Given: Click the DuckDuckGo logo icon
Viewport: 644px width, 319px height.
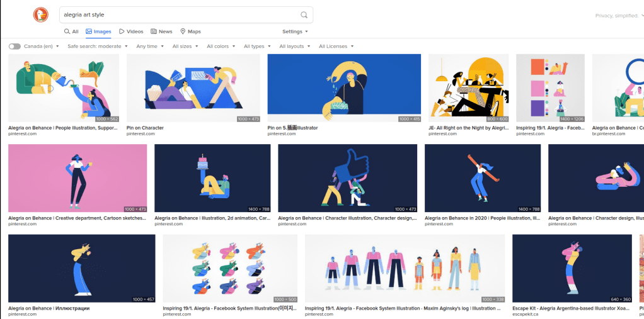Looking at the screenshot, I should 41,15.
